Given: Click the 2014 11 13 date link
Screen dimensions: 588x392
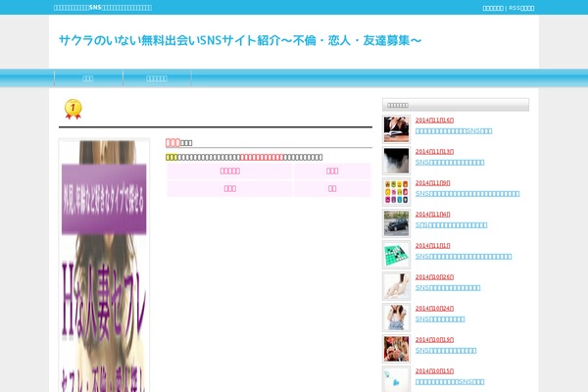Looking at the screenshot, I should pos(434,152).
